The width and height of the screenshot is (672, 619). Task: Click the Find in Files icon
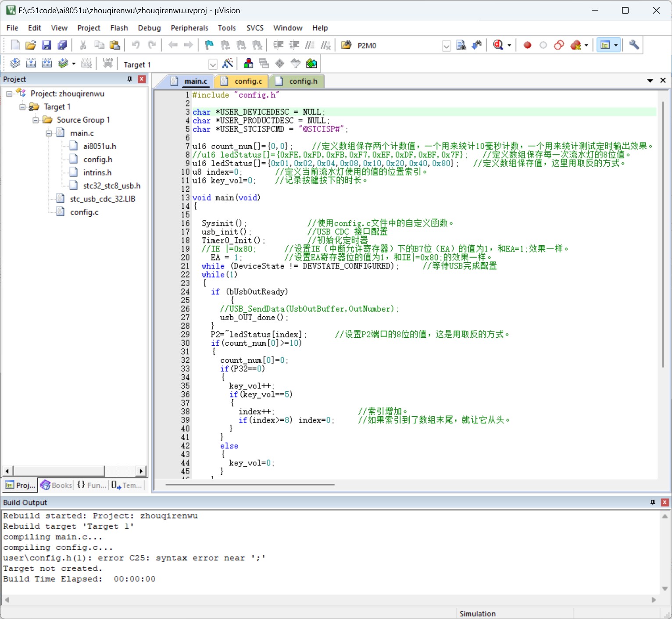coord(346,45)
